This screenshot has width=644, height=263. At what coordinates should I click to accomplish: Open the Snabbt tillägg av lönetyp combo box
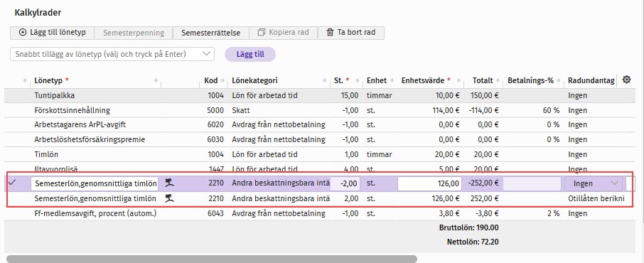(x=112, y=54)
